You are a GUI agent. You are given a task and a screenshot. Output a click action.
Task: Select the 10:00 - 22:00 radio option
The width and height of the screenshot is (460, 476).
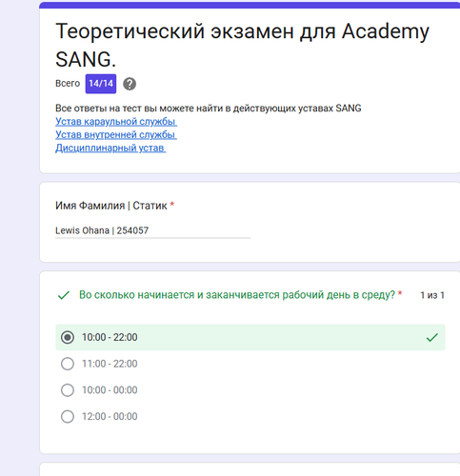click(x=68, y=337)
